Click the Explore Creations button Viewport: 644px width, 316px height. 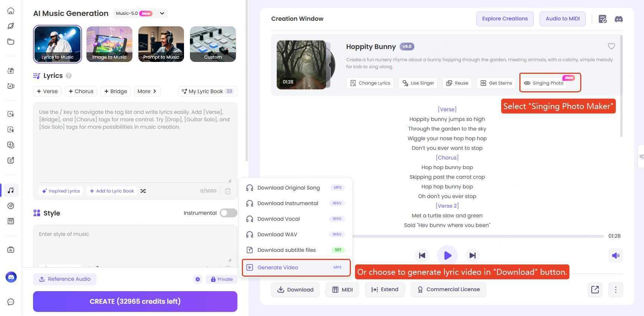505,19
